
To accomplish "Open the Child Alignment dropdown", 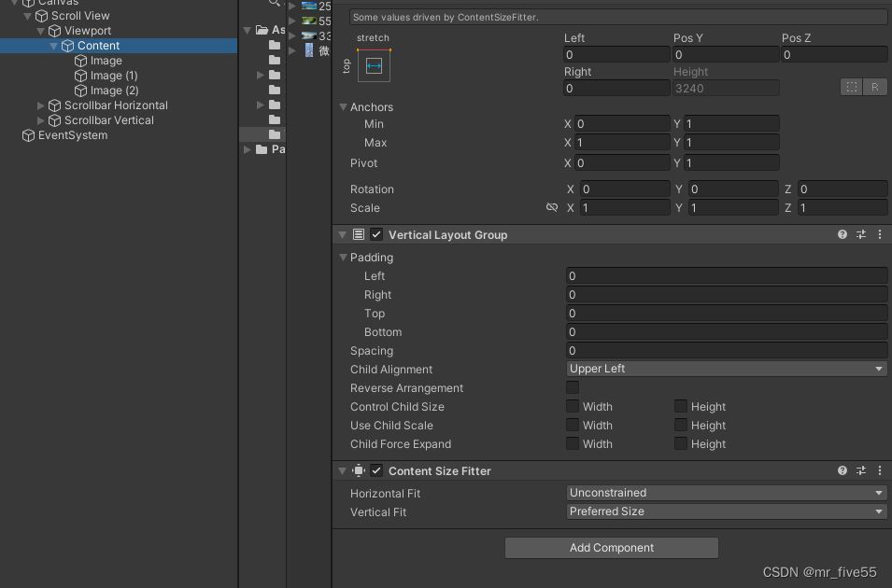I will 726,369.
